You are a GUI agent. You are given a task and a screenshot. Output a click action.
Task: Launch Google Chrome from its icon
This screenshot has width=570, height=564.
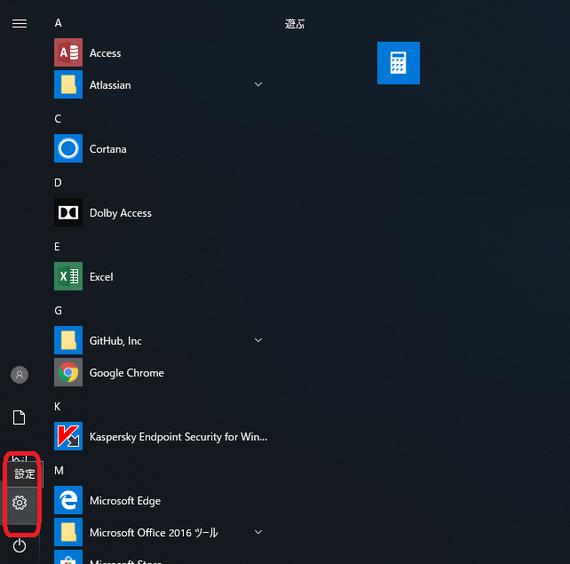68,372
